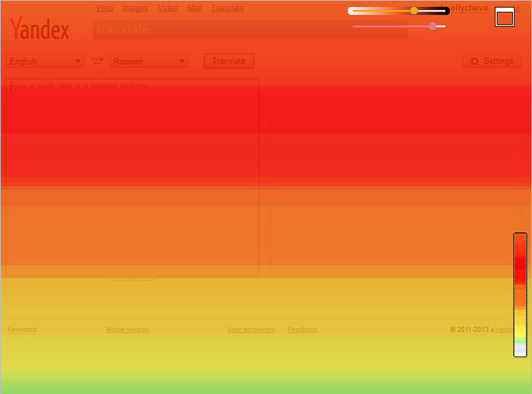This screenshot has height=394, width=532.
Task: Open the Web tab link
Action: [105, 8]
